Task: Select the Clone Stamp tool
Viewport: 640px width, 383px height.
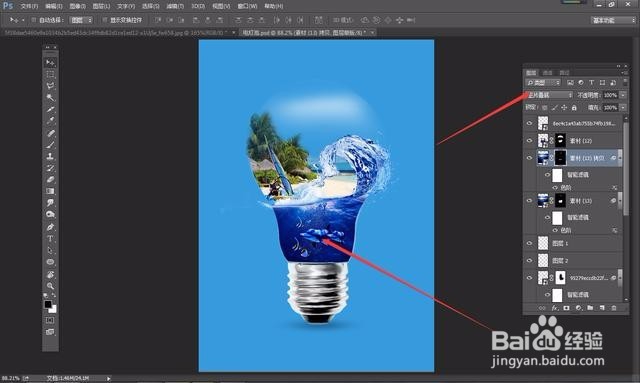Action: [50, 156]
